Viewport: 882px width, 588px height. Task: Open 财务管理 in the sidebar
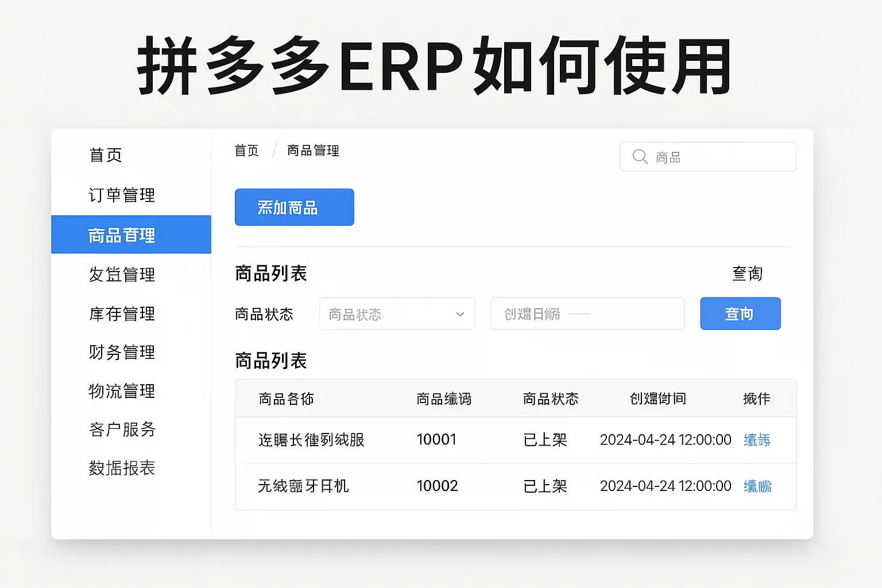(122, 352)
